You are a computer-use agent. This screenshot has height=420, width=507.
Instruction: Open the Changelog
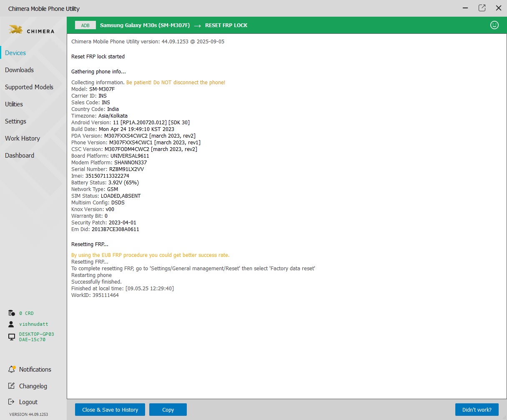tap(33, 386)
